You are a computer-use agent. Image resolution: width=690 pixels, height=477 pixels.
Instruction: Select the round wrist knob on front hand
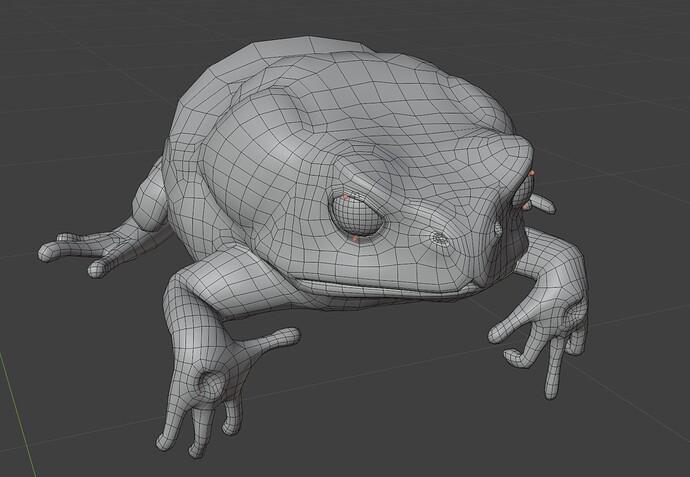210,385
